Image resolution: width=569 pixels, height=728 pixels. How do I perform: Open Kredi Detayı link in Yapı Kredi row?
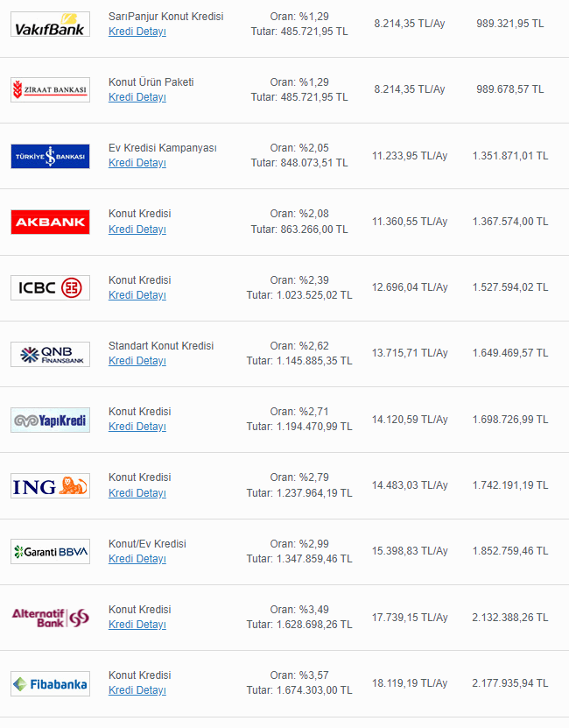[137, 427]
